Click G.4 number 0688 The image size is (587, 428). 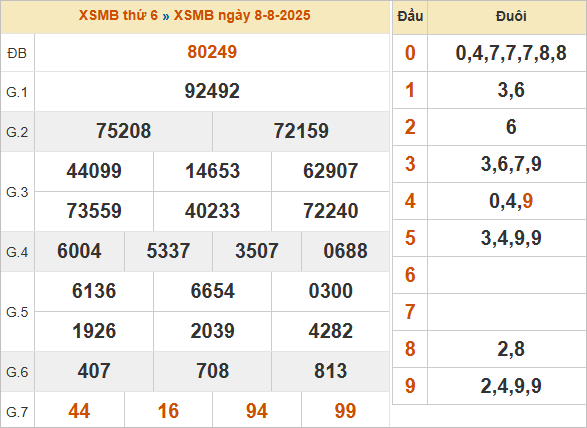346,251
